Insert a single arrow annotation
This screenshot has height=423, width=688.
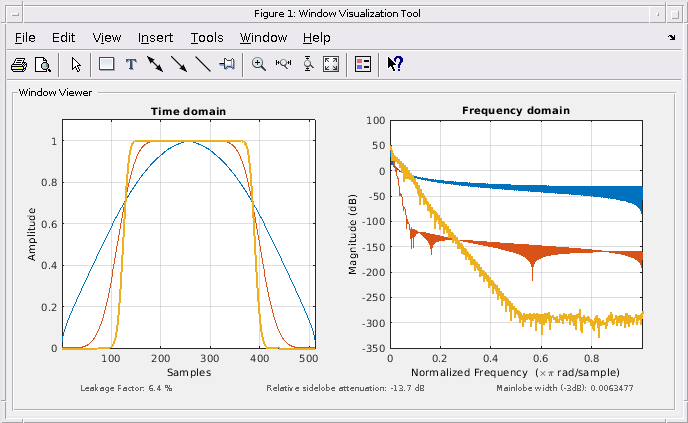pyautogui.click(x=179, y=64)
